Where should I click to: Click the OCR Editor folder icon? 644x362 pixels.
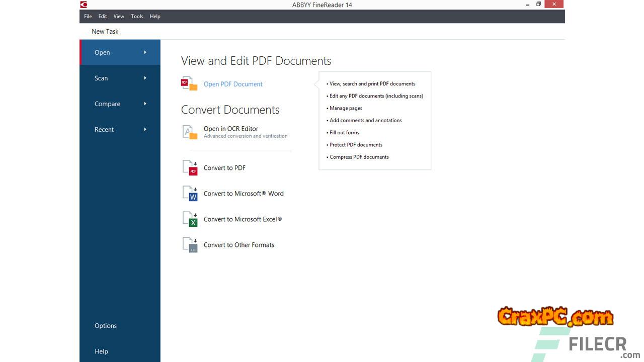[189, 132]
